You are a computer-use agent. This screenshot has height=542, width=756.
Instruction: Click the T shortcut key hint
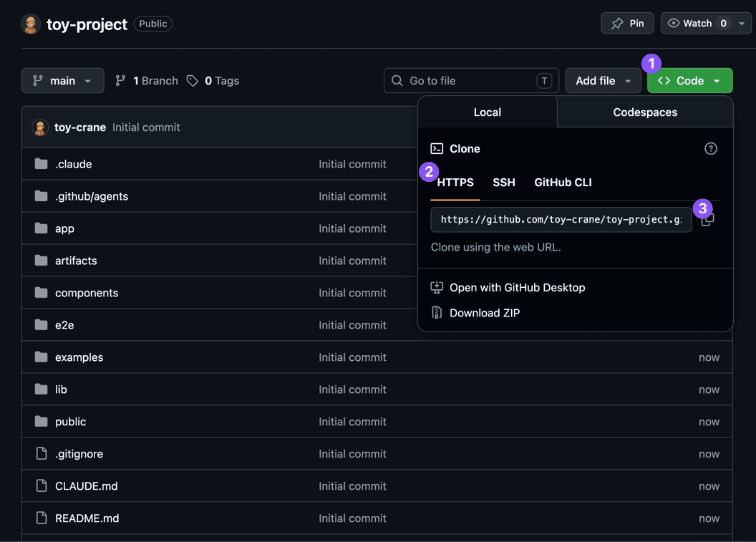coord(544,80)
